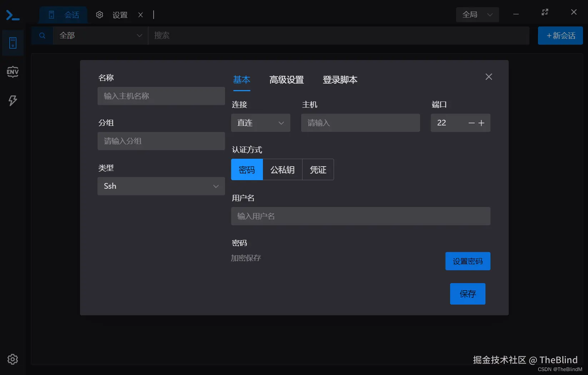Expand the 全部 filter dropdown
Viewport: 588px width, 375px height.
(100, 35)
